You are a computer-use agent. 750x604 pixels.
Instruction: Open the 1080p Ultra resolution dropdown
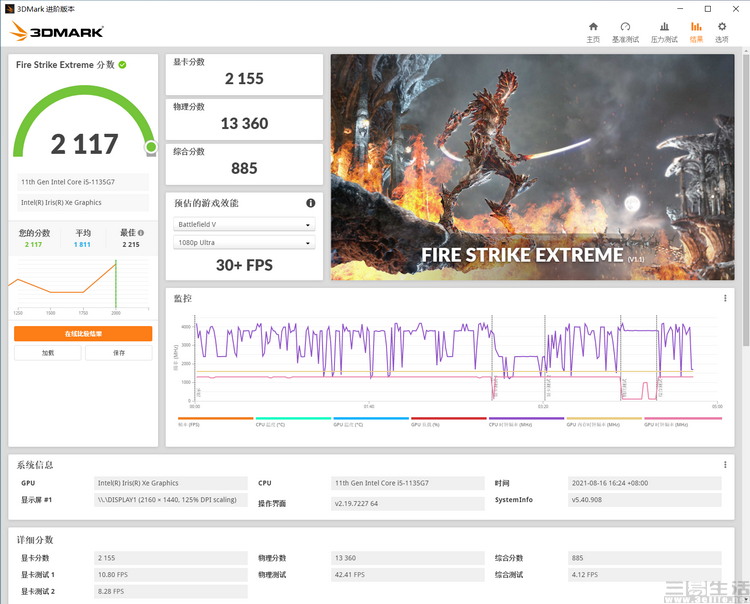coord(244,243)
